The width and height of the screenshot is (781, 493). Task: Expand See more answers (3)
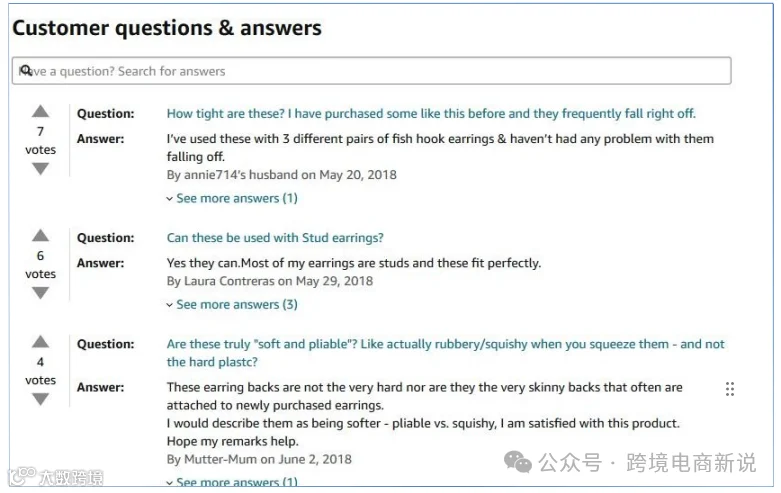point(232,304)
